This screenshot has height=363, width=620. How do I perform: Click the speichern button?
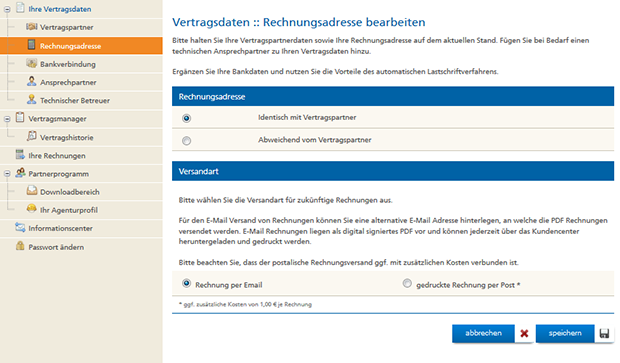tap(565, 333)
